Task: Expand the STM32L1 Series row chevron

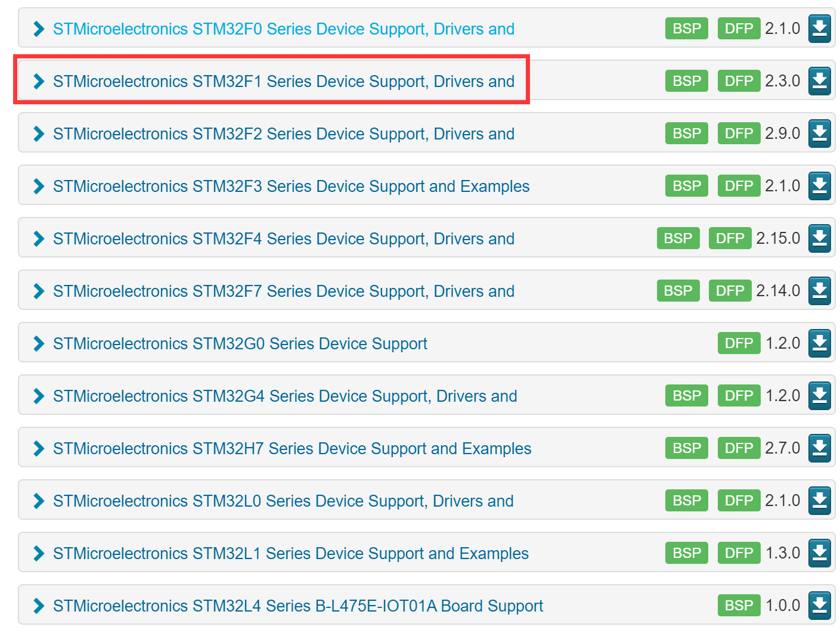Action: 39,553
